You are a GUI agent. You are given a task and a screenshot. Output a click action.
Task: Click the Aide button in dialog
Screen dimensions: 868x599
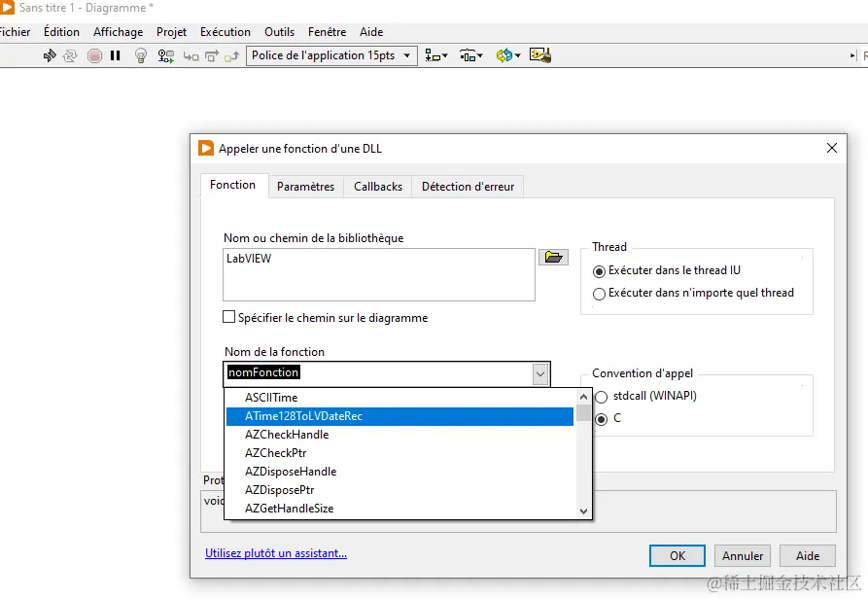[x=808, y=556]
